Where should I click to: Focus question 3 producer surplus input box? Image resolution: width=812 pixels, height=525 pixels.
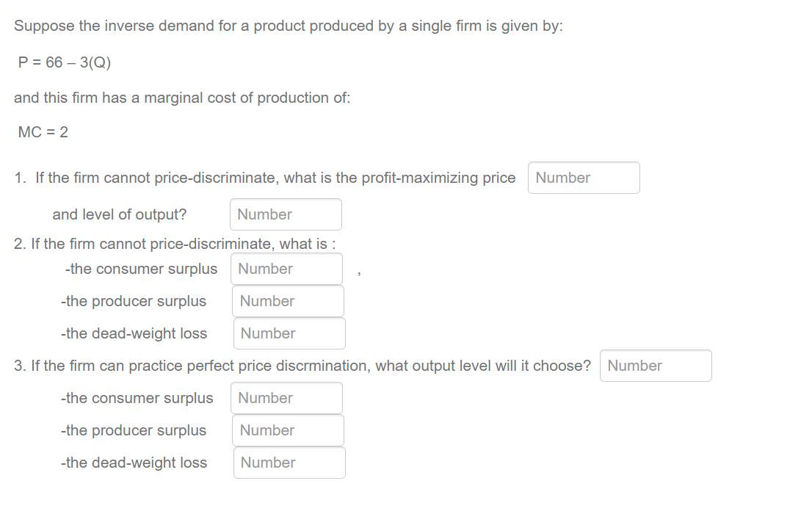pos(288,430)
